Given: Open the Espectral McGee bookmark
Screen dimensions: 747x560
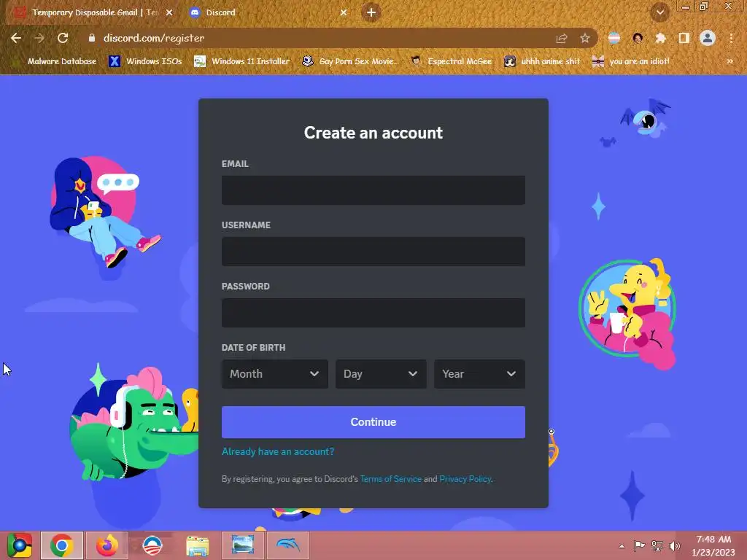Looking at the screenshot, I should pos(451,61).
